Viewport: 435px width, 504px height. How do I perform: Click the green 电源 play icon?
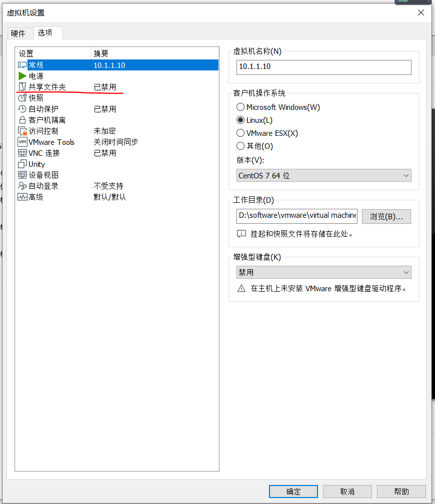[22, 76]
